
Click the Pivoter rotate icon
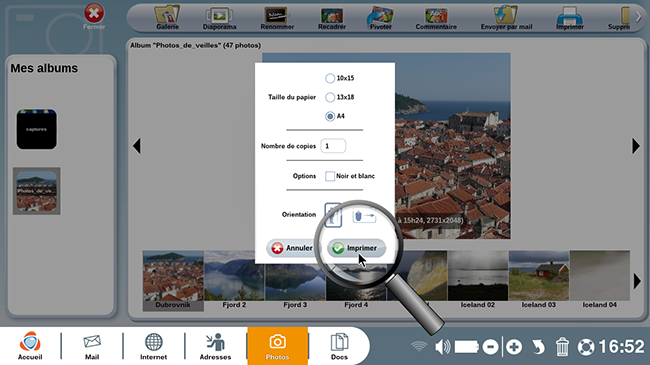[381, 17]
